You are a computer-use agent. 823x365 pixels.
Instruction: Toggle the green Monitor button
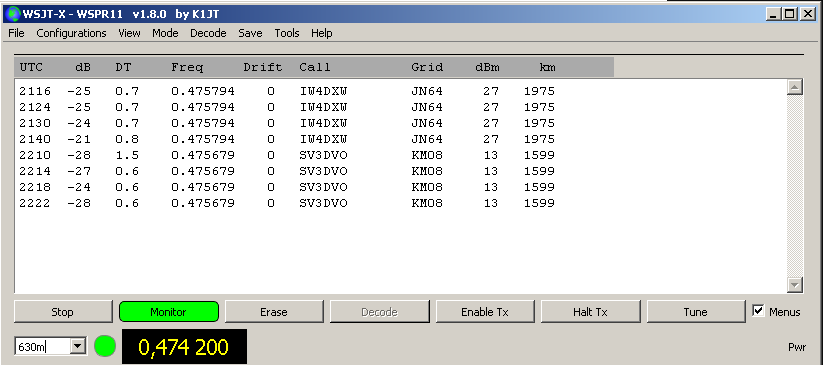(x=168, y=312)
